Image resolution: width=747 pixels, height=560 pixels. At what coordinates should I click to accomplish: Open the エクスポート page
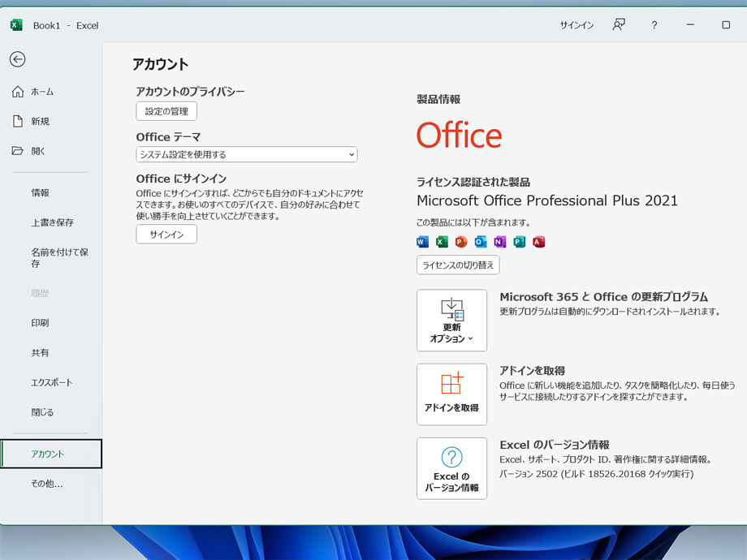pos(51,382)
